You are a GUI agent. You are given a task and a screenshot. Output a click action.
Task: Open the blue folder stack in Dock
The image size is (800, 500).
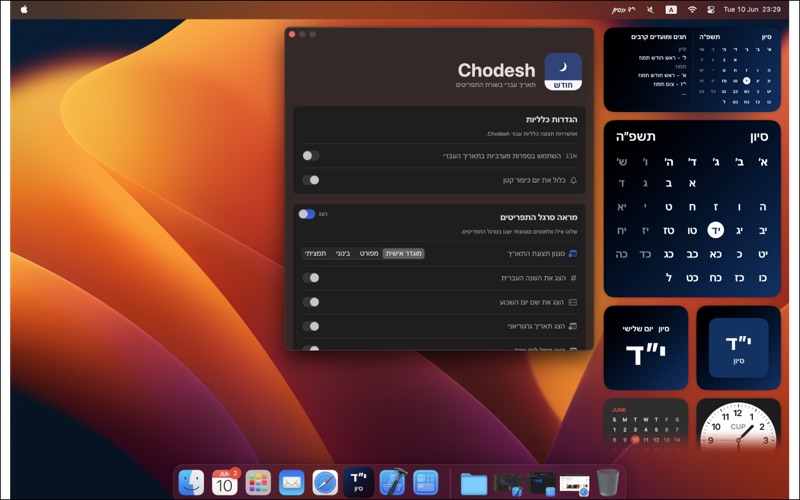pyautogui.click(x=474, y=483)
